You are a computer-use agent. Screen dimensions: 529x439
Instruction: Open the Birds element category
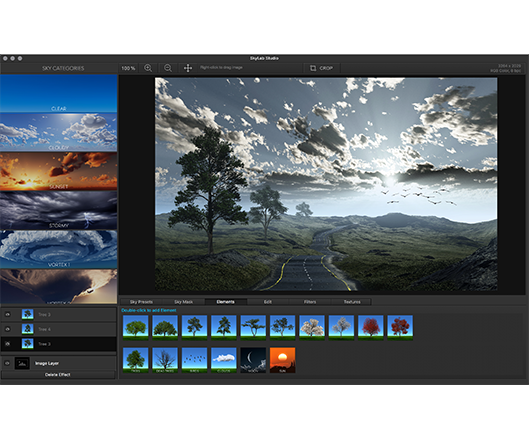tap(194, 360)
